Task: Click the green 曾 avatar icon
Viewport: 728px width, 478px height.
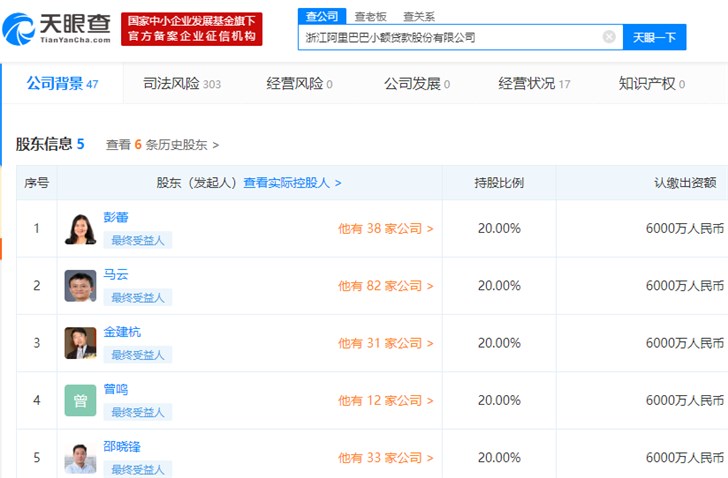Action: [80, 400]
